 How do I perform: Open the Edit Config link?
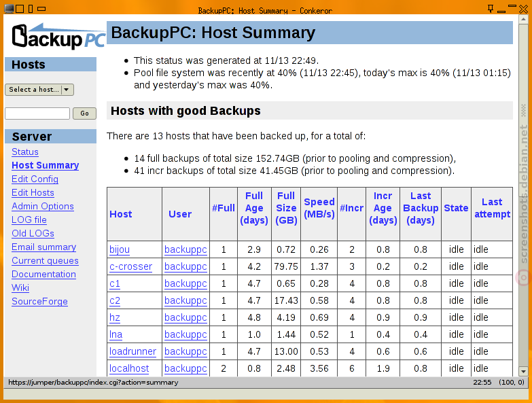[35, 179]
